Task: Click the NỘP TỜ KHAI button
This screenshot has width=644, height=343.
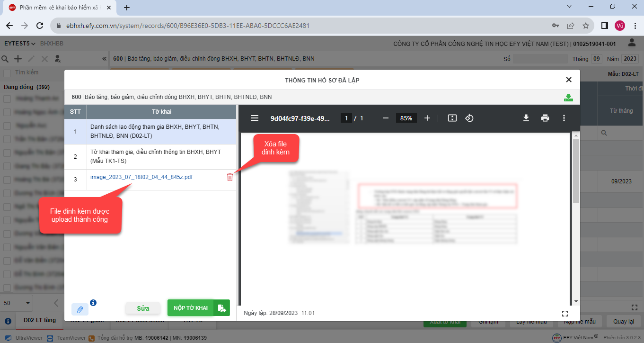Action: point(198,308)
